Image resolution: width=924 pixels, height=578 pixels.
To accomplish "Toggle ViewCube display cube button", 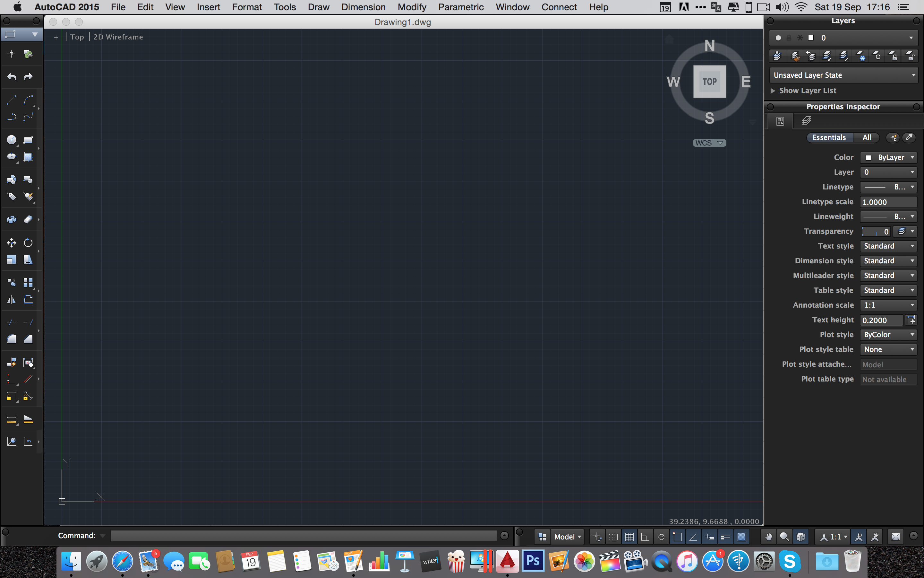I will point(801,537).
